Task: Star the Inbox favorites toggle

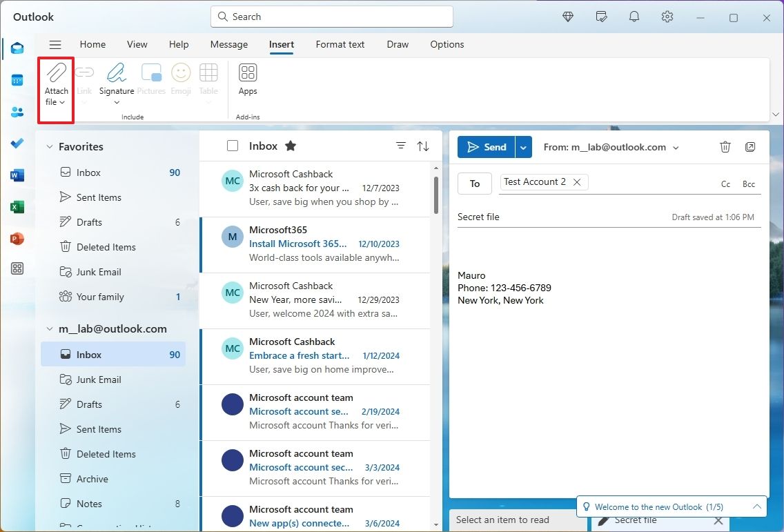Action: [290, 146]
